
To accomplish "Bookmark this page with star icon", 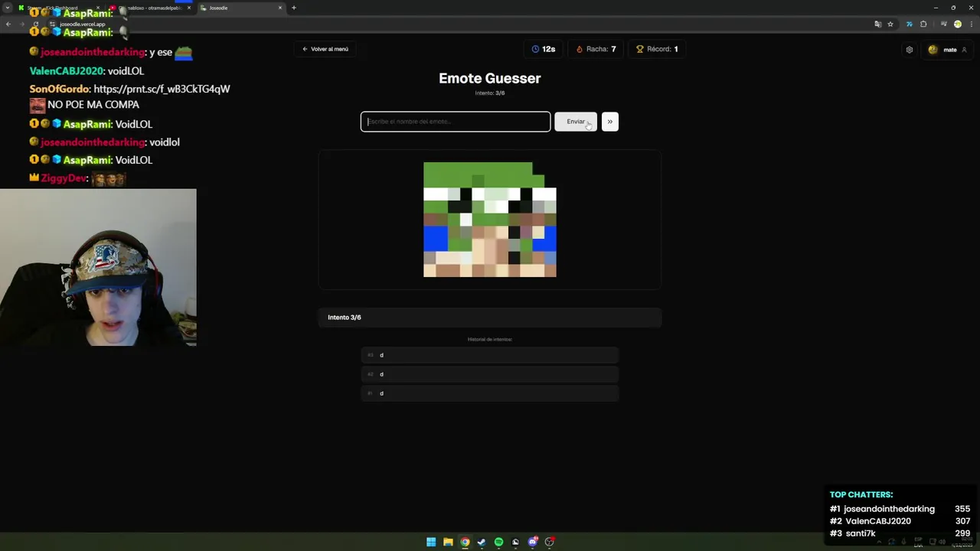I will click(x=890, y=24).
